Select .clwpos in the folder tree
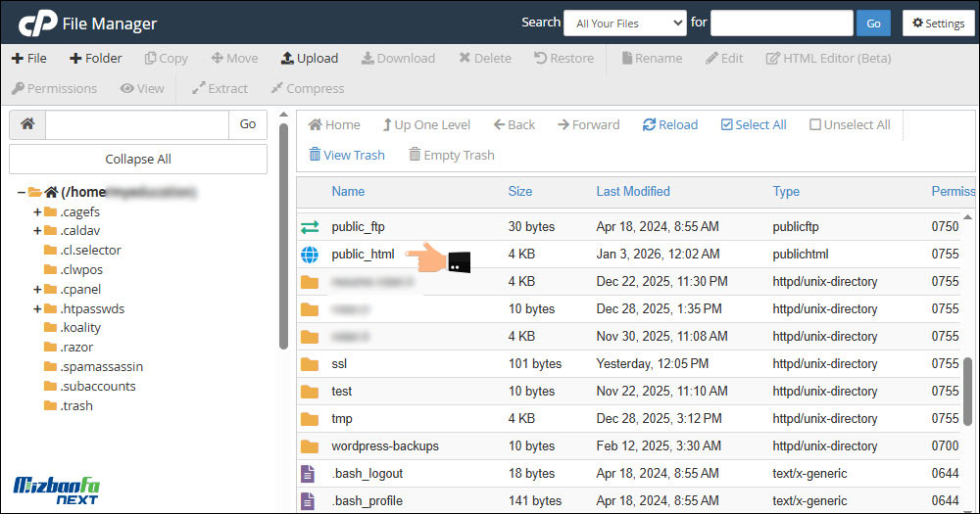This screenshot has width=980, height=514. (x=81, y=270)
